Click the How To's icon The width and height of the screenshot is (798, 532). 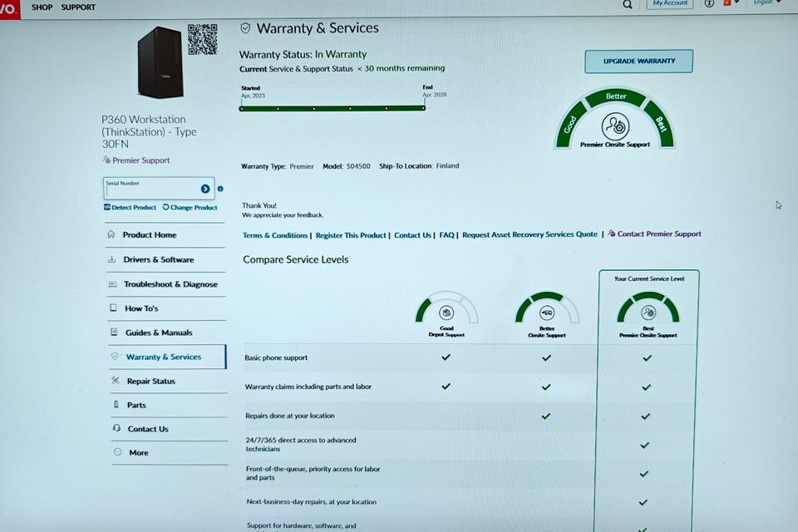click(x=113, y=308)
